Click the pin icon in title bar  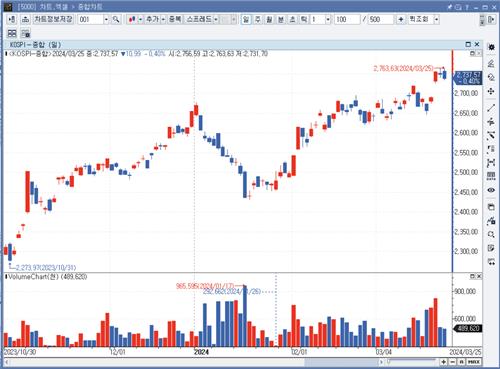click(x=450, y=7)
